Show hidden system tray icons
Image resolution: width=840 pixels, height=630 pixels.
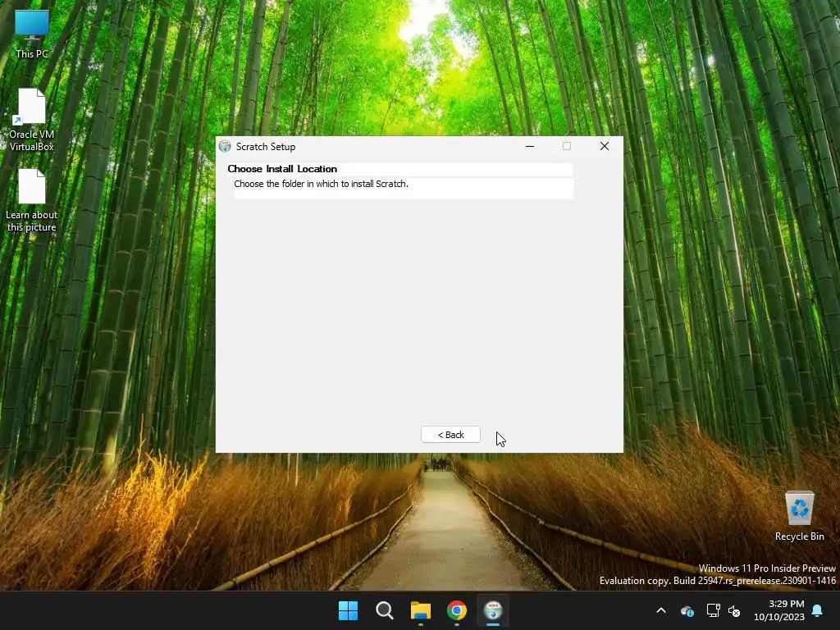661,610
